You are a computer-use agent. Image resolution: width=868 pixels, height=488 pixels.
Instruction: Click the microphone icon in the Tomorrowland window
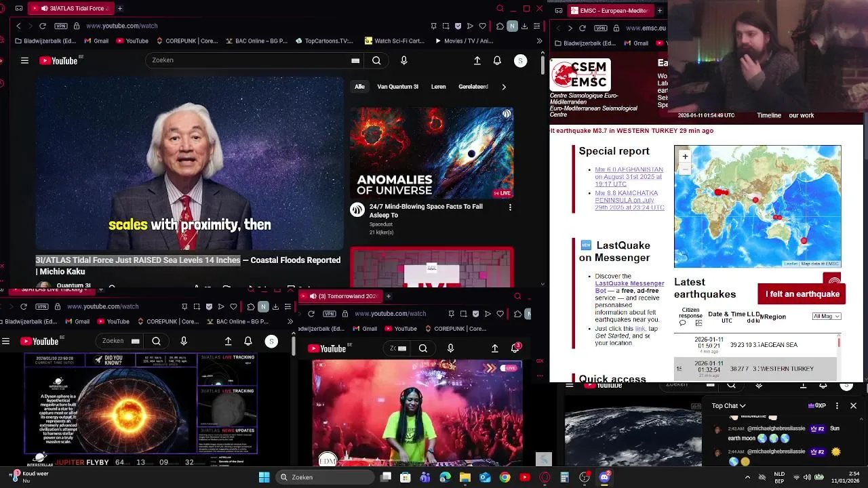click(x=450, y=348)
